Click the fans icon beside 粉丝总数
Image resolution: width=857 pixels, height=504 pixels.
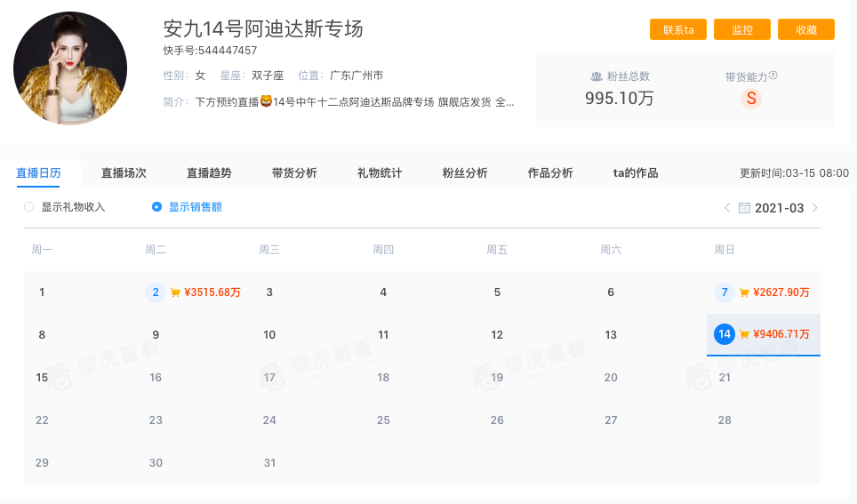[597, 77]
